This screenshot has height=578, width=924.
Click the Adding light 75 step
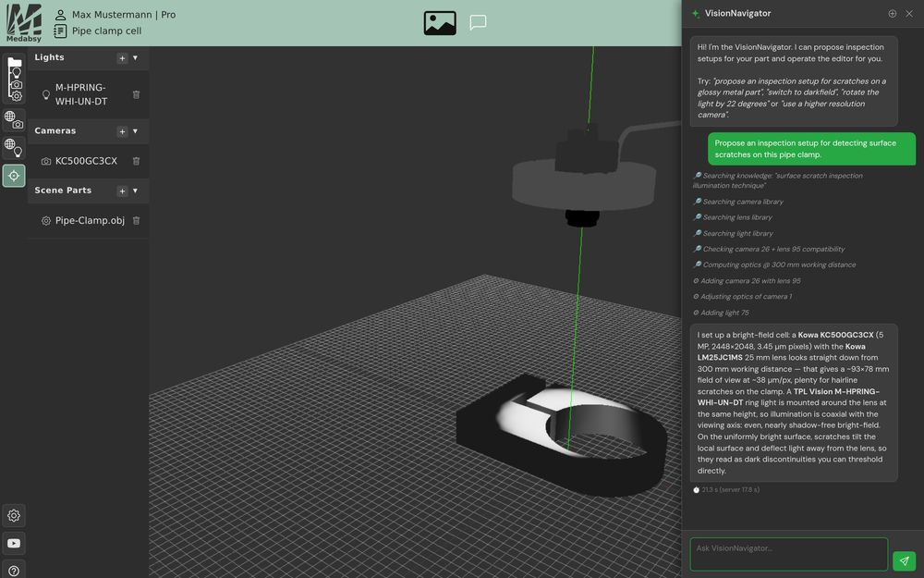[722, 314]
